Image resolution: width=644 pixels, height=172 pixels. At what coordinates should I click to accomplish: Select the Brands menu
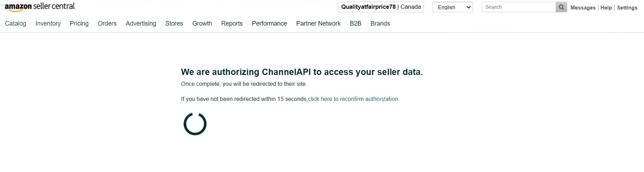click(x=380, y=23)
